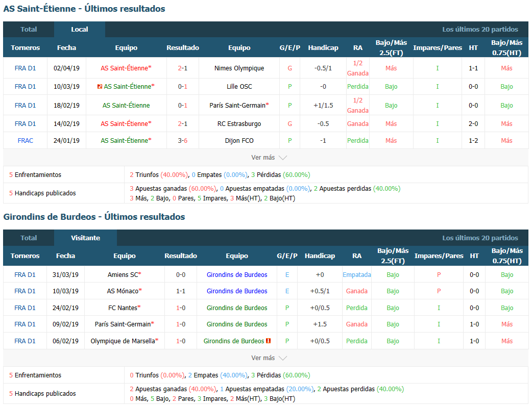The width and height of the screenshot is (532, 407).
Task: Click handicap +1.5 in the 09/02/19 row
Action: tap(320, 324)
